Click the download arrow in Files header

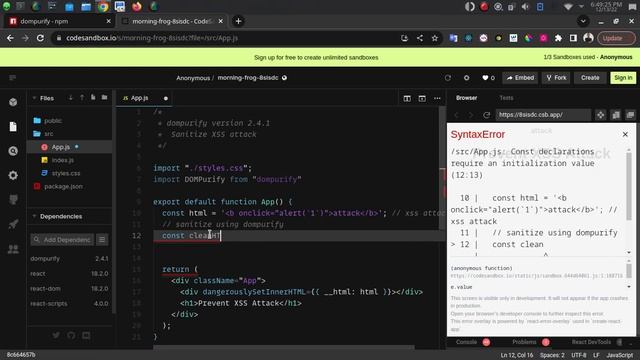click(71, 98)
